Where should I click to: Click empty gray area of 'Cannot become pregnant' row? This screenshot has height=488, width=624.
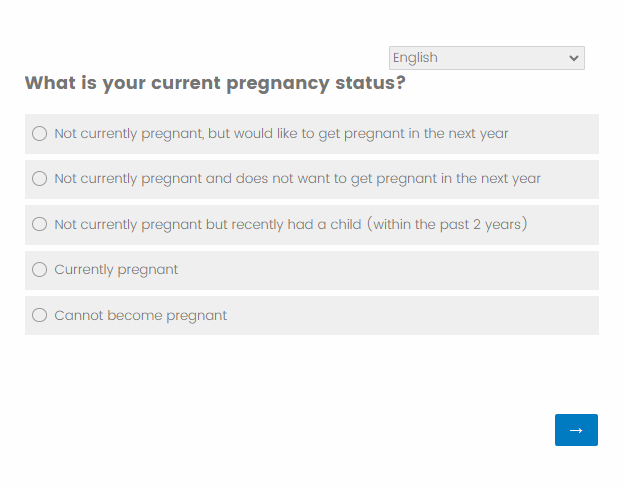pos(420,316)
